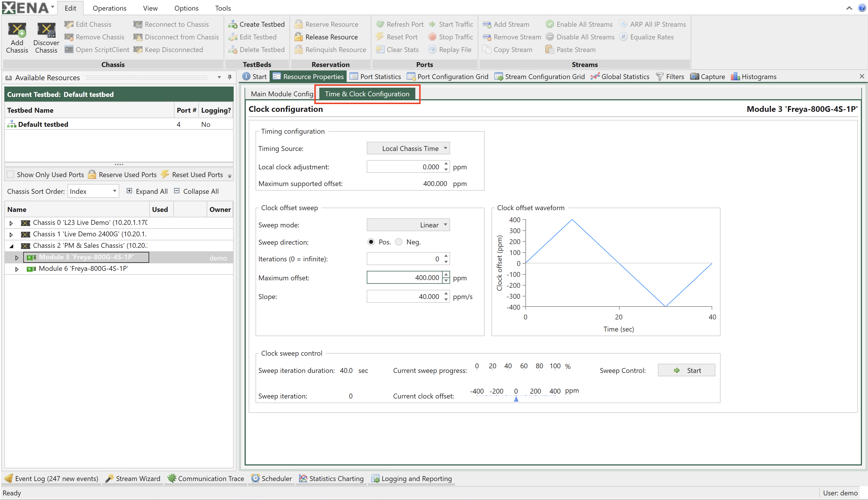This screenshot has height=500, width=868.
Task: Click Remove Chassis icon
Action: point(69,37)
